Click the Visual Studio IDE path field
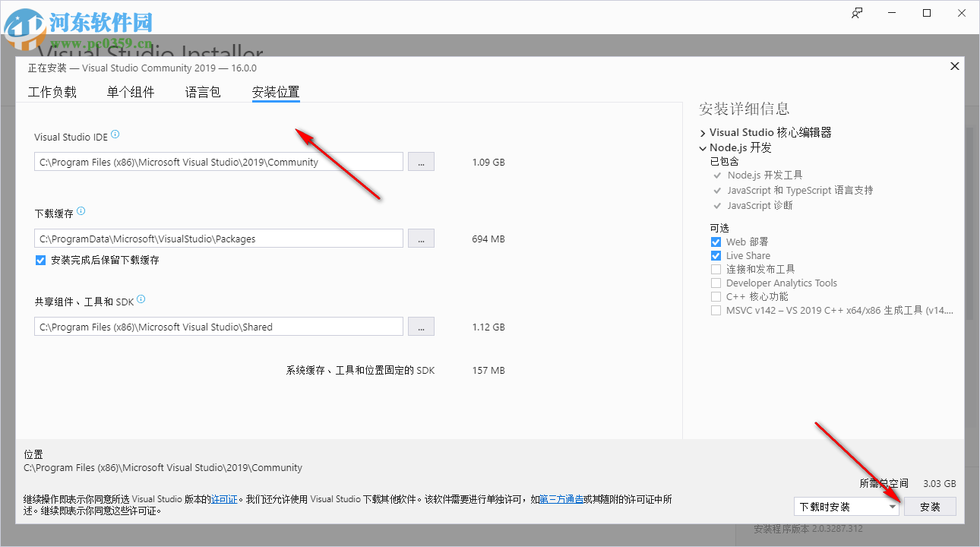The width and height of the screenshot is (980, 547). coord(218,161)
